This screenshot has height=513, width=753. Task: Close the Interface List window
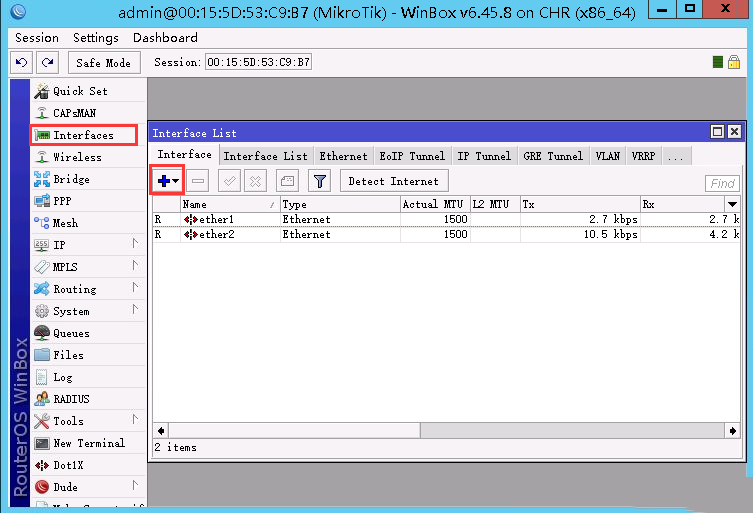pos(734,132)
